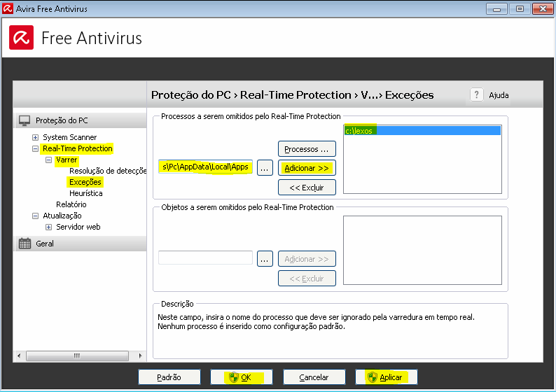Click the Cancelar button
Screen dimensions: 556x392
(x=314, y=377)
